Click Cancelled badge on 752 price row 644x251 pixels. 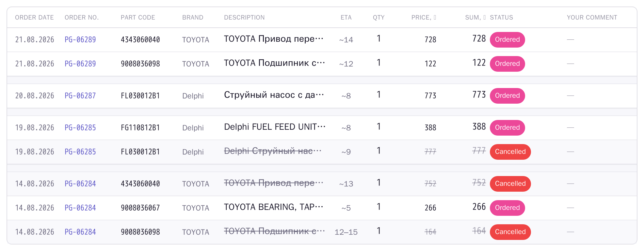[510, 184]
